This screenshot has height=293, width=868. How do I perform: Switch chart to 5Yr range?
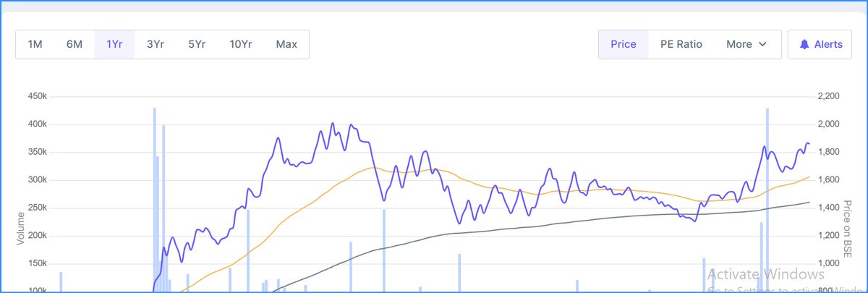tap(197, 44)
